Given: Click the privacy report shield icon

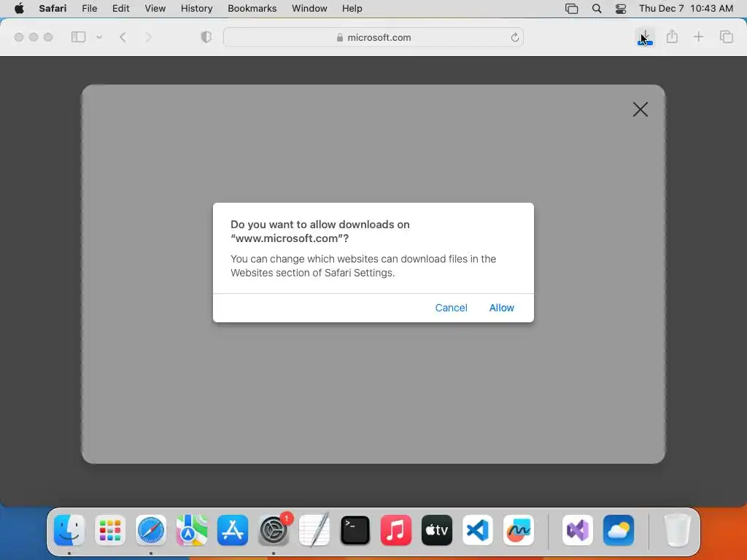Looking at the screenshot, I should coord(206,37).
